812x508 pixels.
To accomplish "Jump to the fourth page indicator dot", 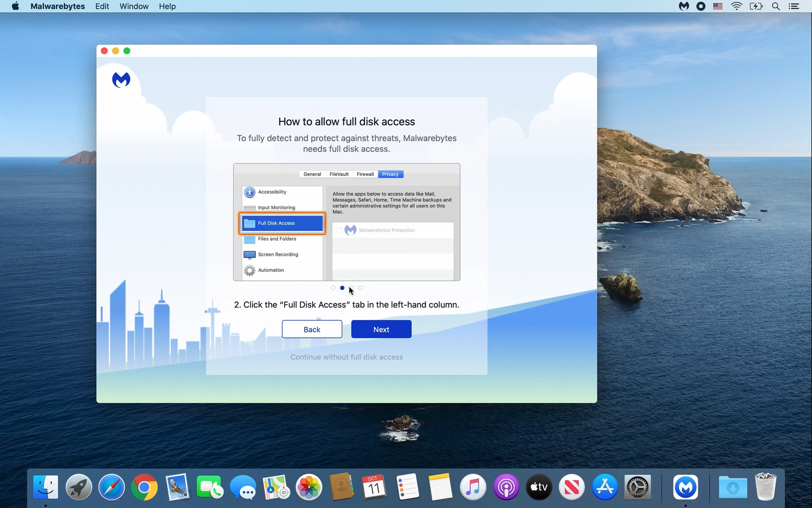I will tap(360, 288).
